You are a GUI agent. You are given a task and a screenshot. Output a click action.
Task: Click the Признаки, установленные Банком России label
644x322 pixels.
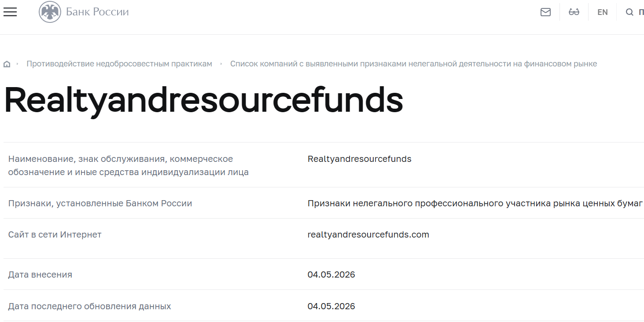coord(100,204)
